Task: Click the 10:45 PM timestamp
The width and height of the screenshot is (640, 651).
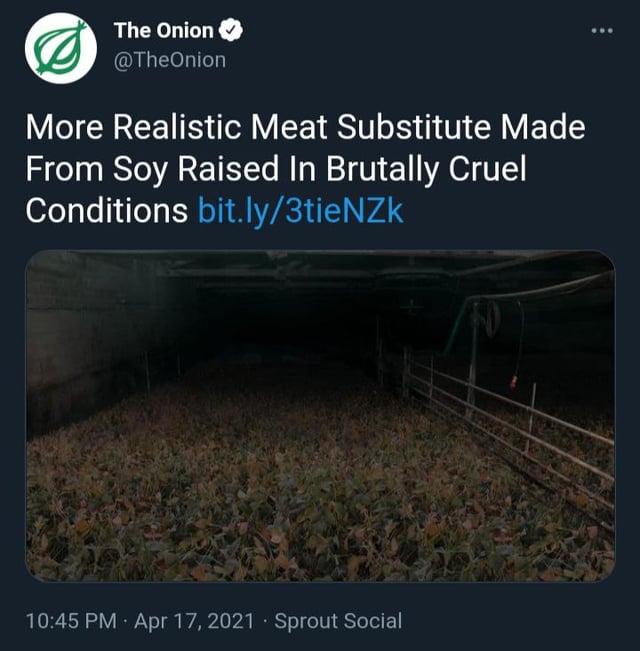Action: tap(70, 621)
